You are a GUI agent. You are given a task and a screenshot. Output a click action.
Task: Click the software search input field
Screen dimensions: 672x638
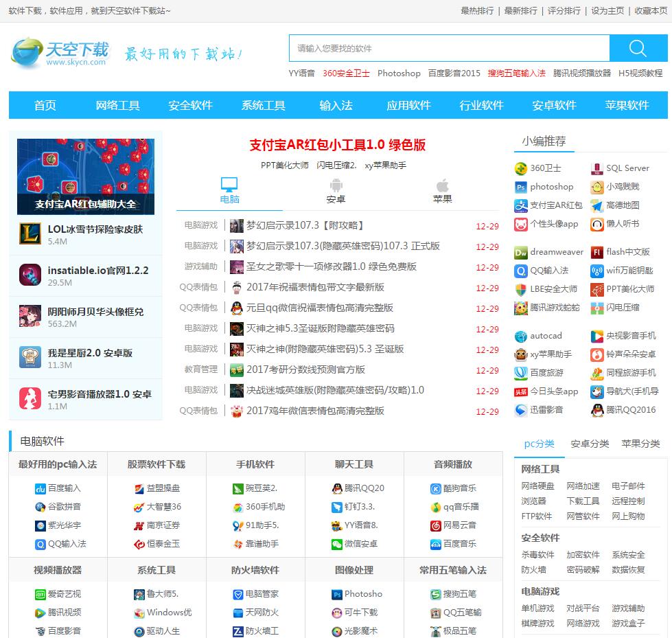tap(449, 49)
